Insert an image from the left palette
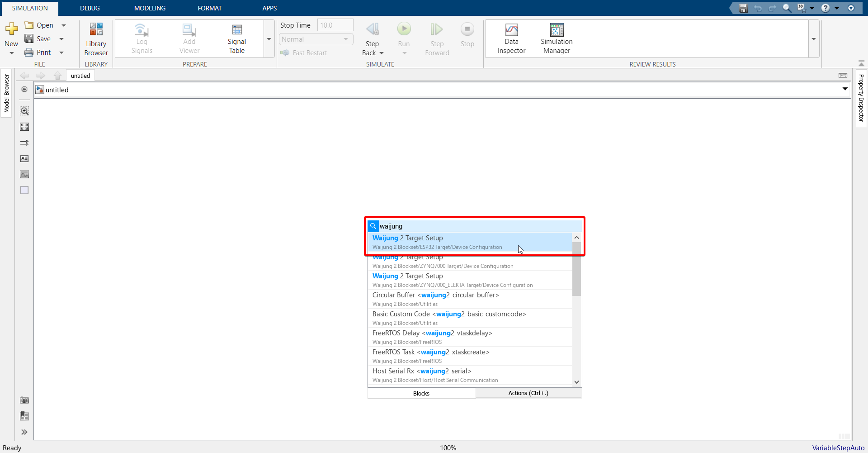This screenshot has width=868, height=453. (24, 174)
